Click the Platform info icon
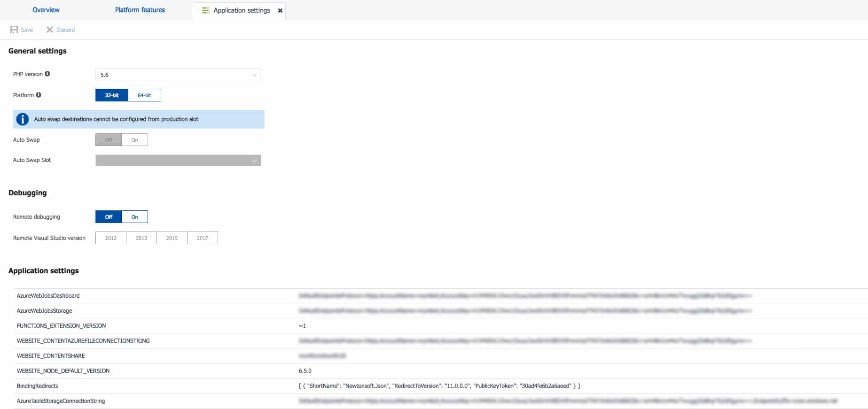 (39, 95)
